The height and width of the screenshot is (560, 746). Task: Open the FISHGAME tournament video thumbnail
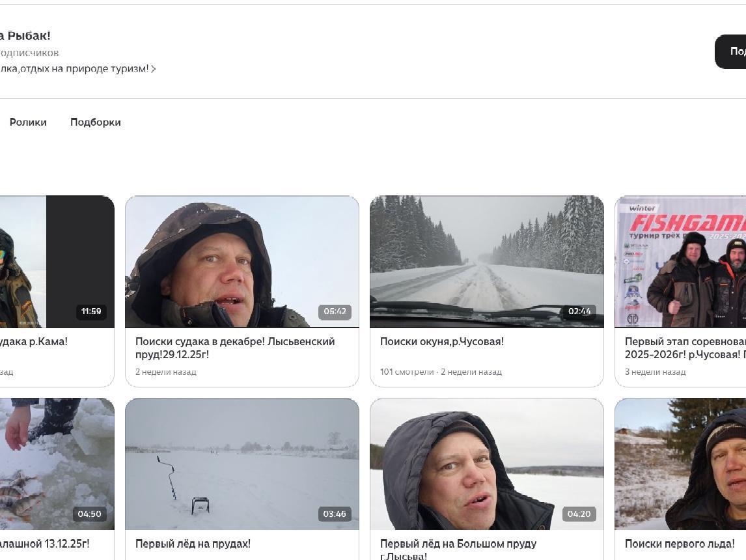click(680, 262)
